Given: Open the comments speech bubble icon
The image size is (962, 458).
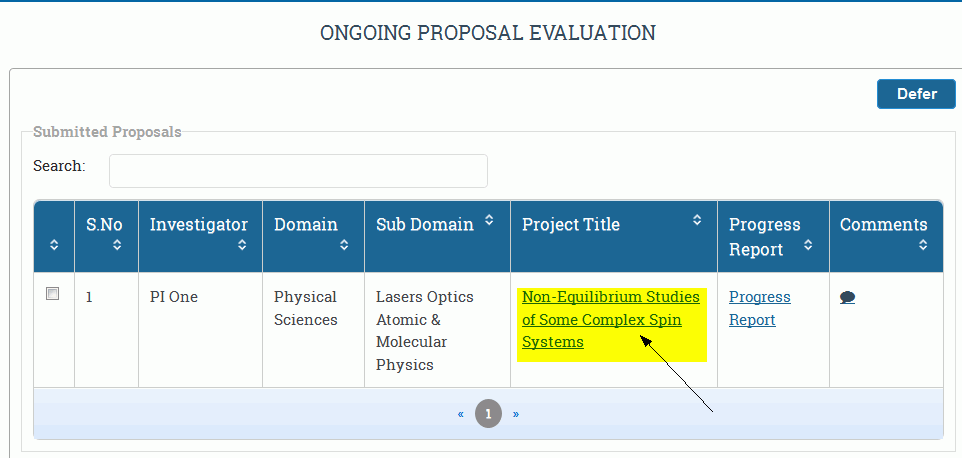Looking at the screenshot, I should [847, 298].
